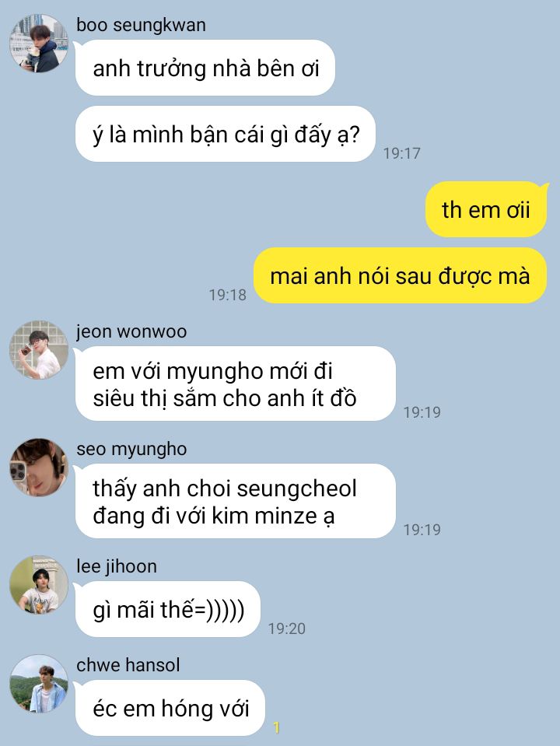This screenshot has height=746, width=560.
Task: Open seo myungho's profile photo
Action: pos(39,468)
